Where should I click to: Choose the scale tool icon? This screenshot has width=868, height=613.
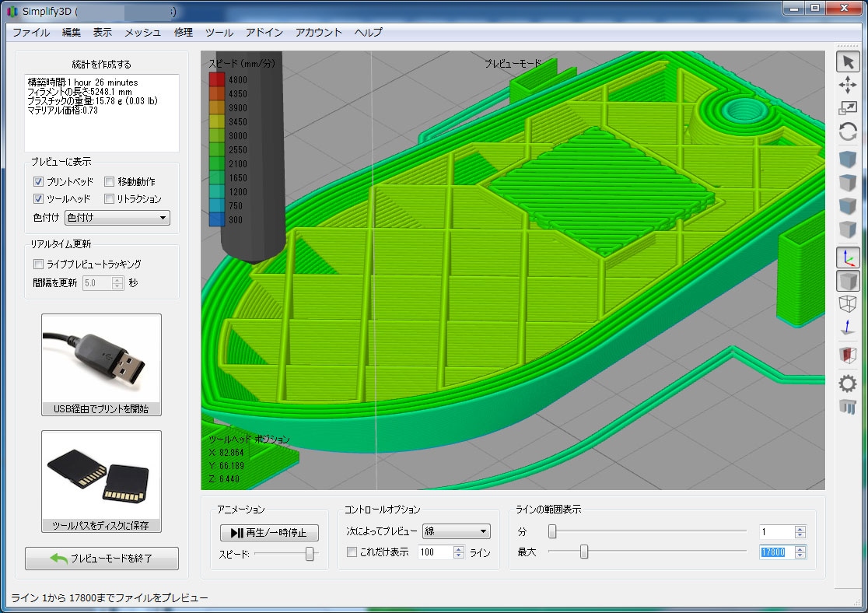(x=848, y=109)
